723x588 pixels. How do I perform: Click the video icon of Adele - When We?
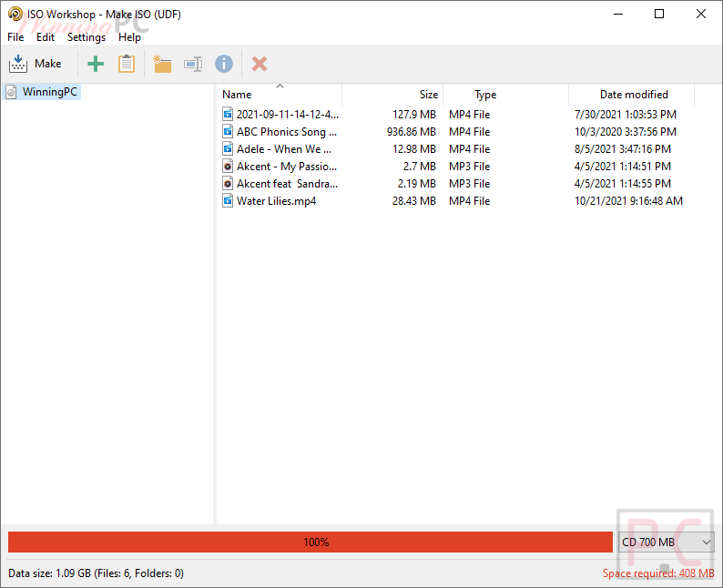[x=228, y=149]
